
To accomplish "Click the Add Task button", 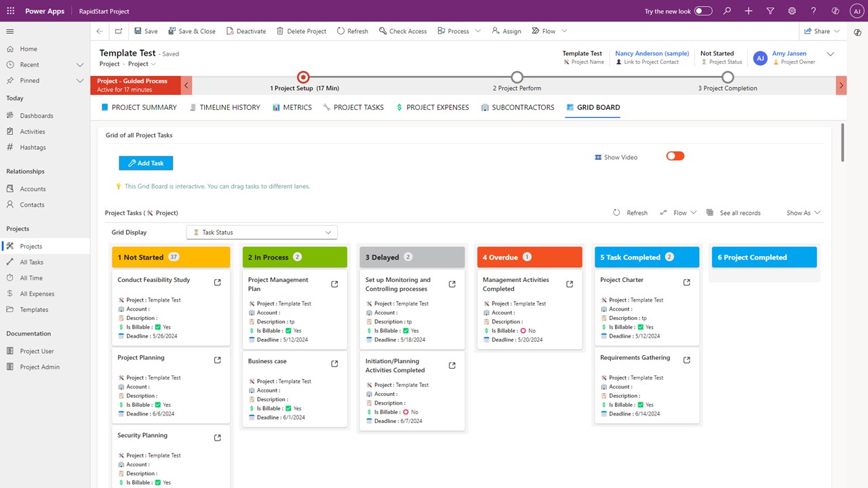I will pos(146,163).
